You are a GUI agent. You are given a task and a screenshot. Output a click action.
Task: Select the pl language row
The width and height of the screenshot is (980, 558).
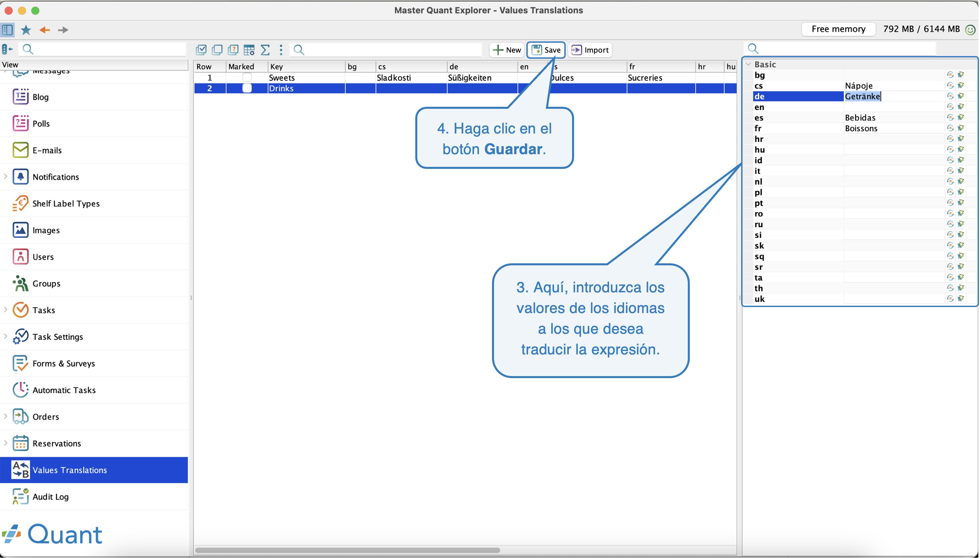click(x=860, y=192)
